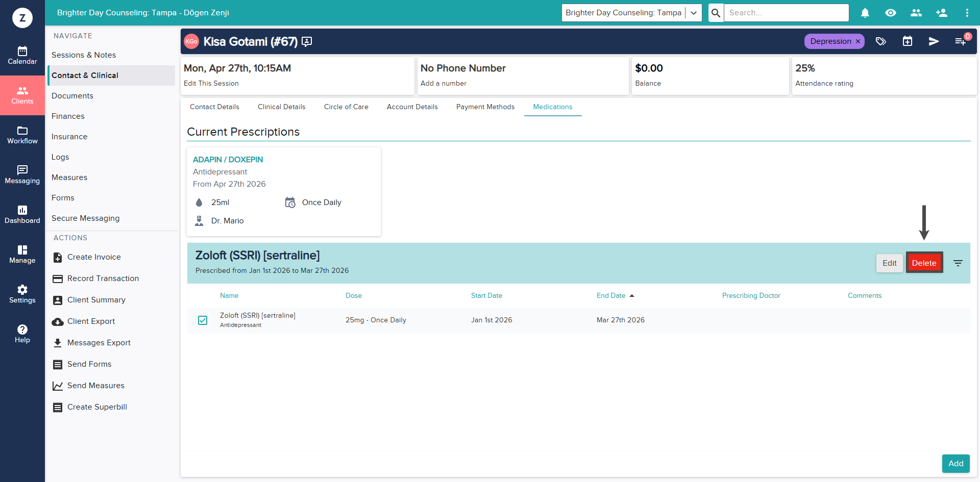The image size is (980, 482).
Task: Click the add session calendar icon
Action: [x=908, y=41]
